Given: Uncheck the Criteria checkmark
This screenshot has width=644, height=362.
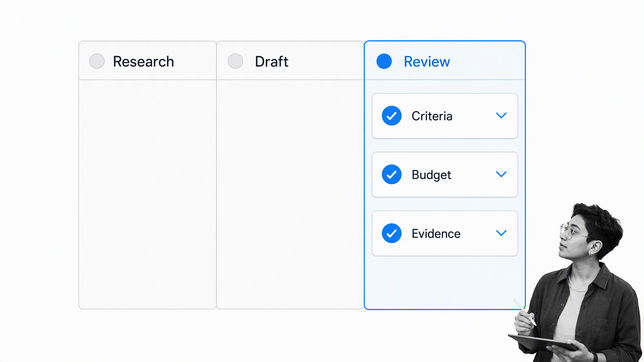Looking at the screenshot, I should click(392, 116).
